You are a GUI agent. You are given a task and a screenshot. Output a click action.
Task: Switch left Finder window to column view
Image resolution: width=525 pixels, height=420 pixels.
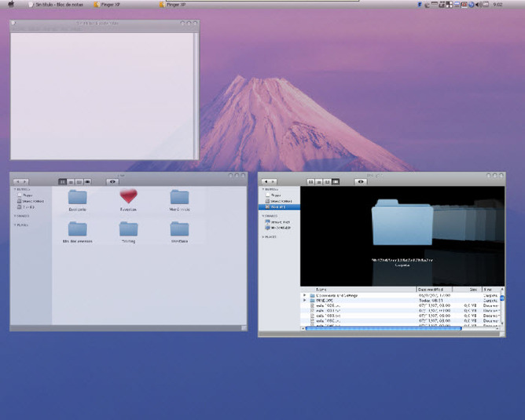79,181
